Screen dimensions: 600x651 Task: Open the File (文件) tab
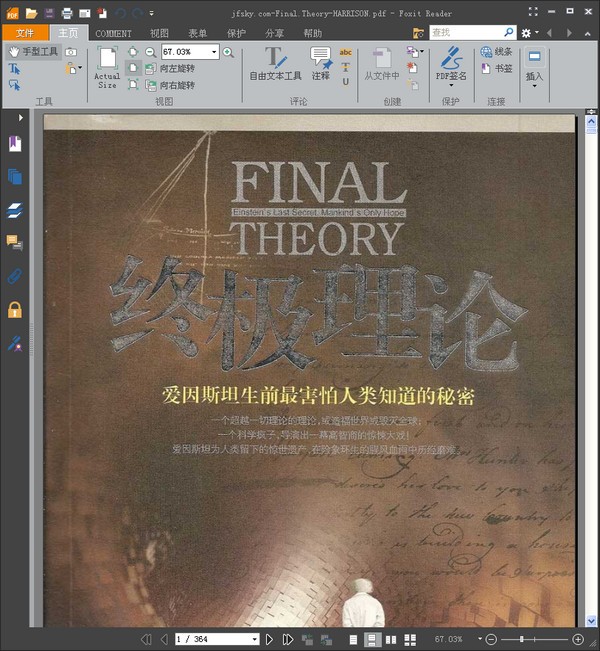pyautogui.click(x=24, y=33)
